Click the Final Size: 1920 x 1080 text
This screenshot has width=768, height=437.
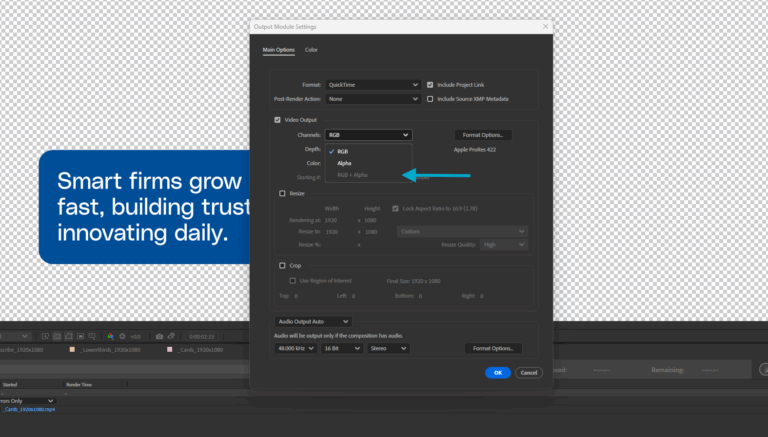(413, 281)
